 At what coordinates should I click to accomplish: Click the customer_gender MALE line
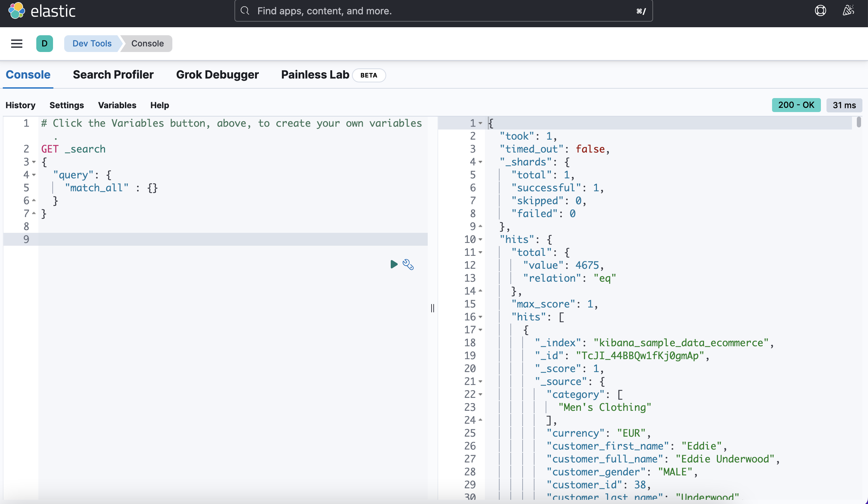pyautogui.click(x=622, y=472)
